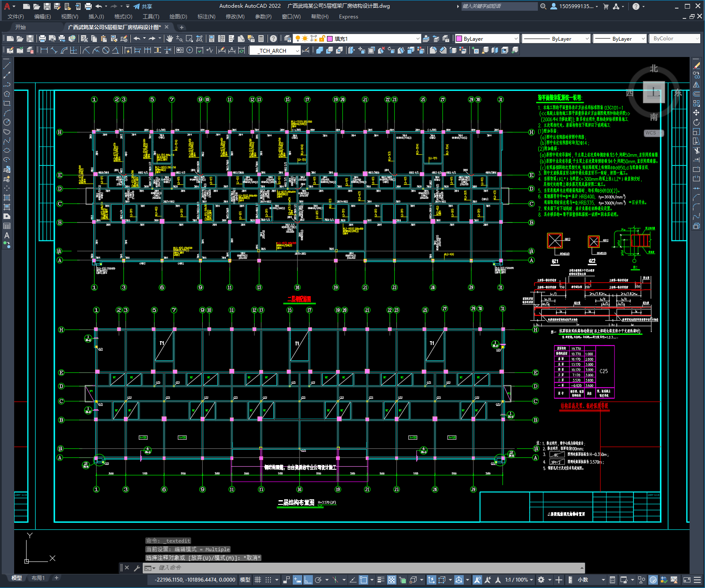The width and height of the screenshot is (705, 588).
Task: Open the workspace switching gear icon
Action: coord(541,580)
